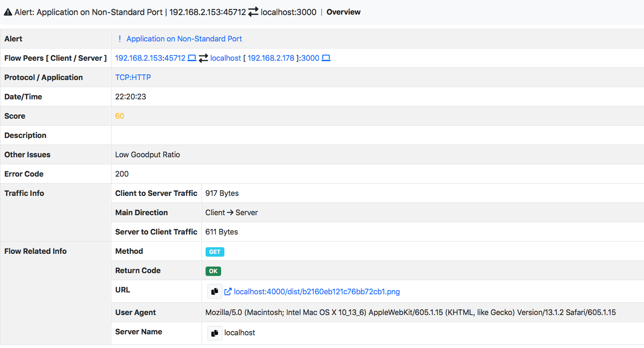Click the swap arrows icon between the flow peers
Screen dimensions: 644x348
(x=203, y=58)
